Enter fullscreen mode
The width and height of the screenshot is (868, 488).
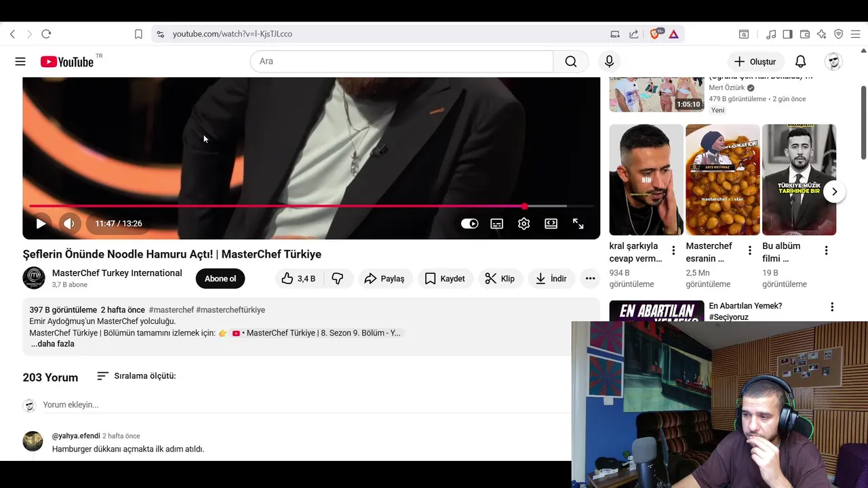578,224
